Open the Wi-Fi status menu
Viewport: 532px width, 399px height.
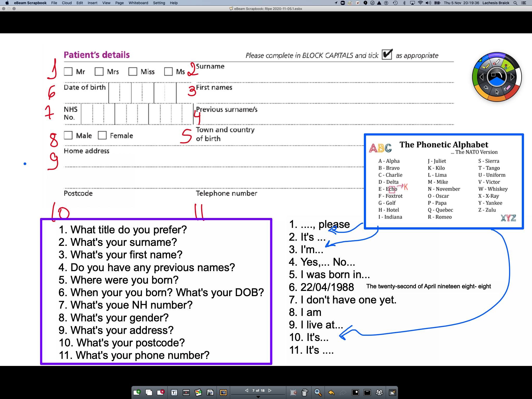[420, 3]
